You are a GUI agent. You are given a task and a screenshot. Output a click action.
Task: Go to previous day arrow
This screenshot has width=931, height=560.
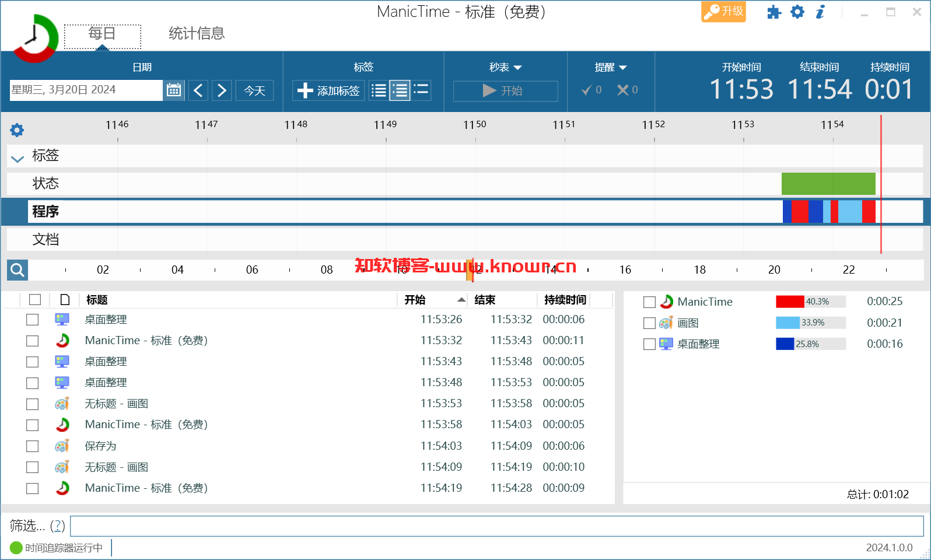(198, 90)
